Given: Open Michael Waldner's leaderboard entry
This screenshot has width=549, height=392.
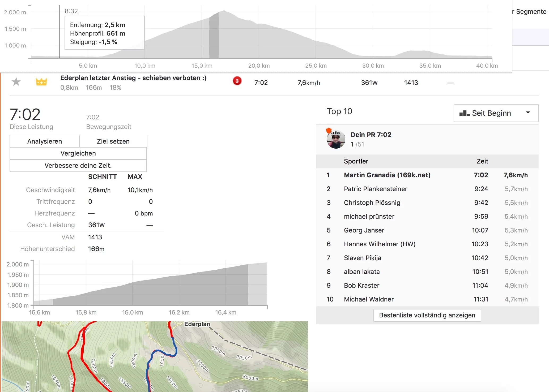Looking at the screenshot, I should (x=369, y=299).
